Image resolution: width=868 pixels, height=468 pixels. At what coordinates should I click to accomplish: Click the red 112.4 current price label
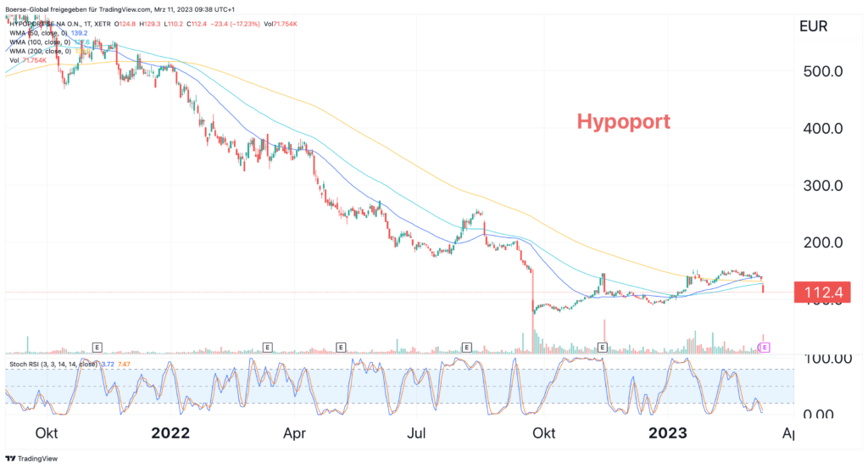coord(822,292)
